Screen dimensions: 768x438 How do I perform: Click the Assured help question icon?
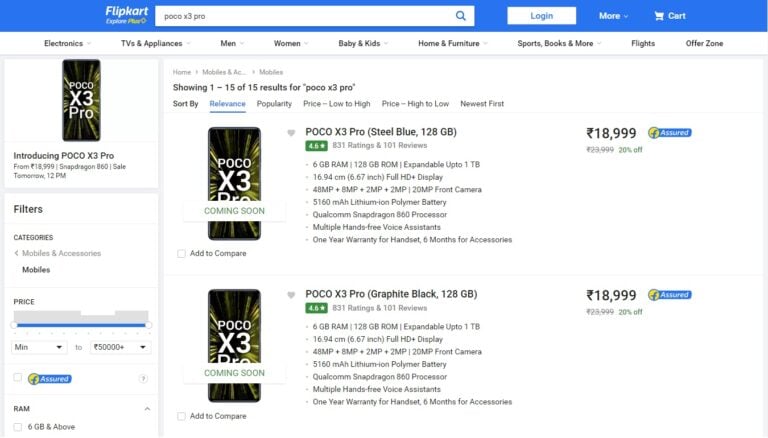coord(143,379)
